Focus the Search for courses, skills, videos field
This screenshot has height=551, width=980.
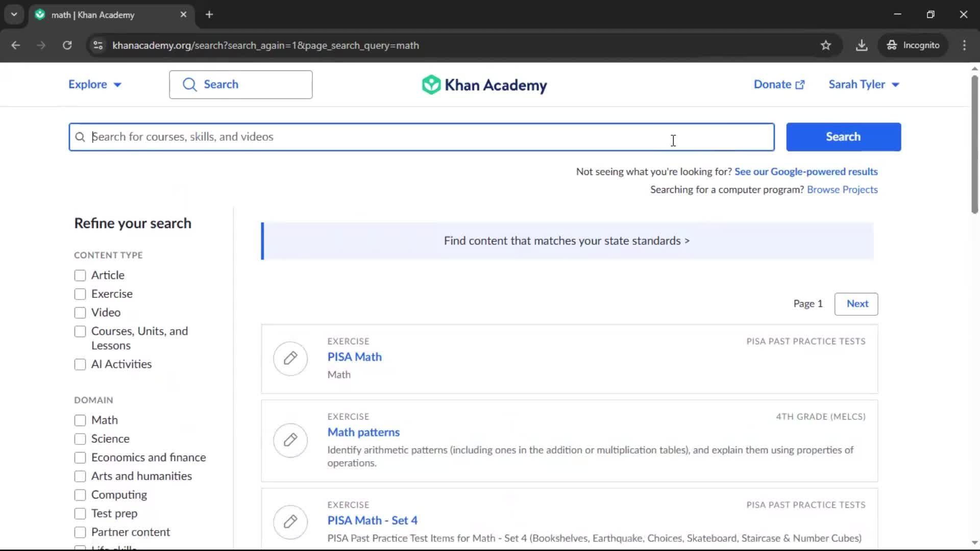click(x=422, y=137)
